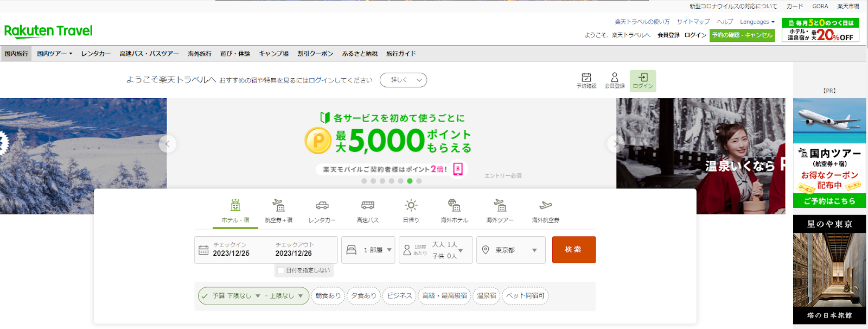Open the 大人 1人 guests dropdown
This screenshot has width=868, height=329.
[x=436, y=250]
